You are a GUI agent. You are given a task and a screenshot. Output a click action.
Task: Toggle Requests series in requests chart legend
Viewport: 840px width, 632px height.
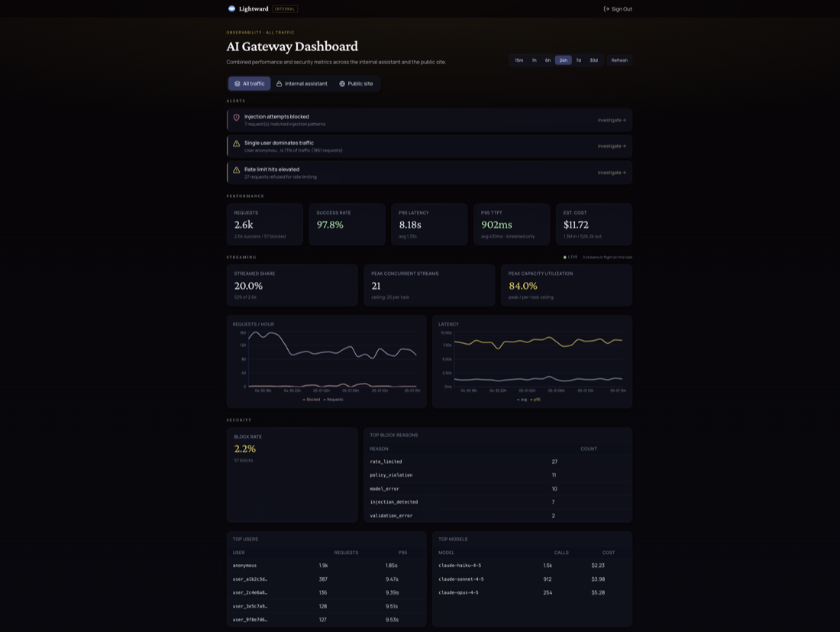(333, 400)
